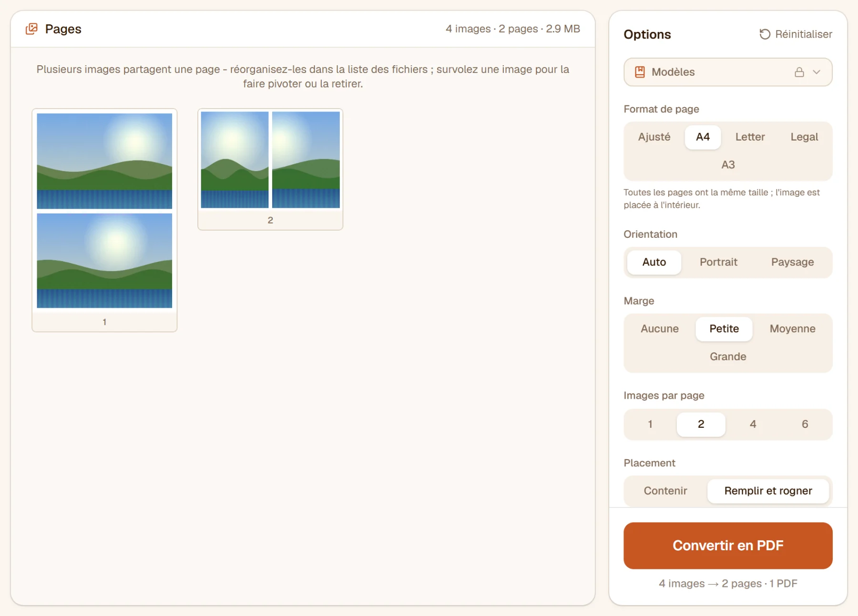Click the right image on page 2

pyautogui.click(x=306, y=160)
